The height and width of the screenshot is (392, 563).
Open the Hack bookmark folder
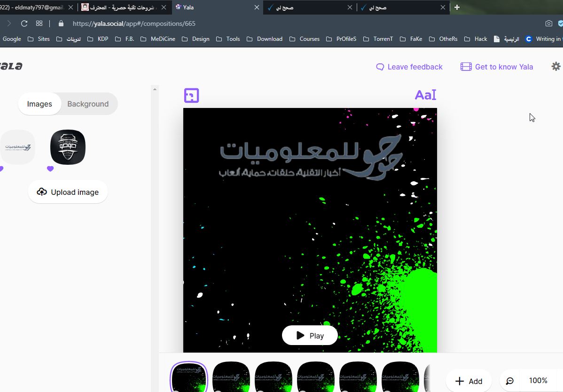coord(476,39)
